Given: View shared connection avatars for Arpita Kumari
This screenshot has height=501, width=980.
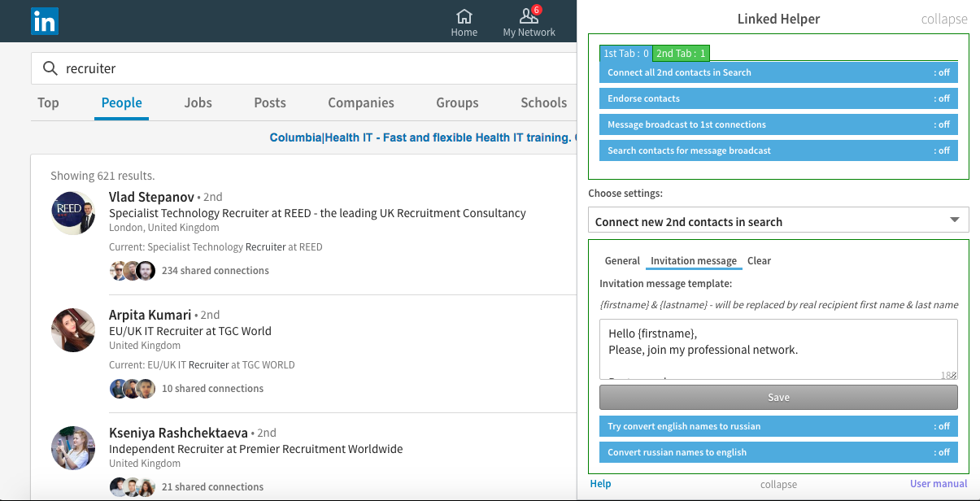Looking at the screenshot, I should pyautogui.click(x=132, y=389).
